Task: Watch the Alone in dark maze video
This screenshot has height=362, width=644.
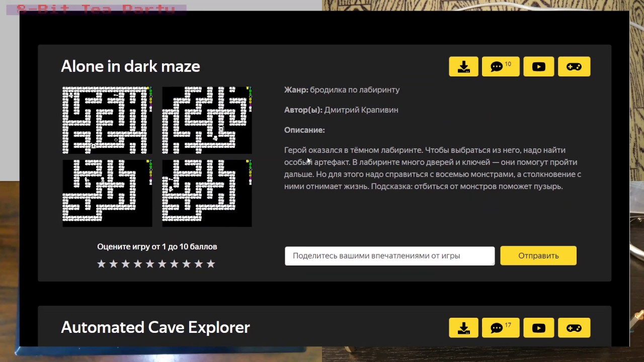Action: pos(538,66)
